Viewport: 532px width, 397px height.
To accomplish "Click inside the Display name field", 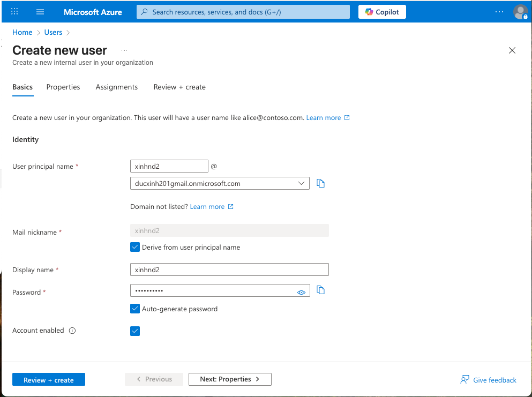I will click(229, 269).
